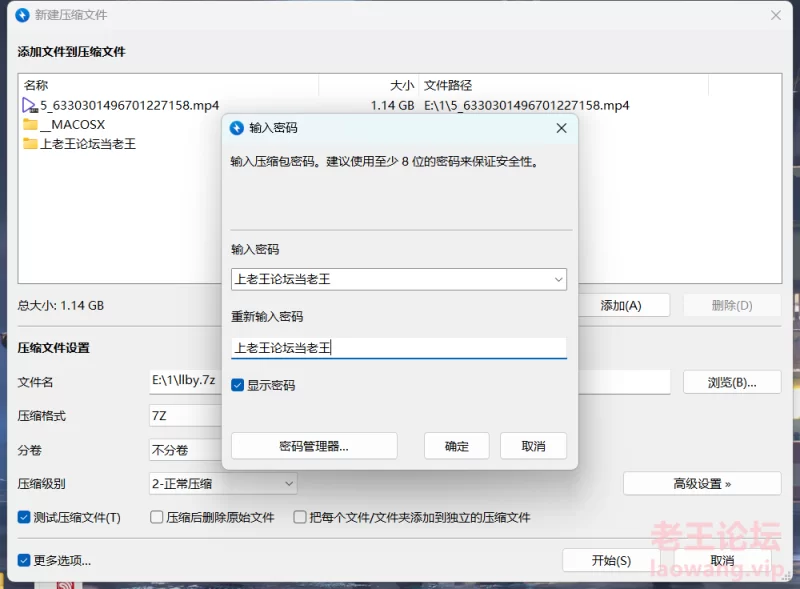The image size is (800, 589).
Task: Open 密码管理器... button
Action: pos(314,446)
